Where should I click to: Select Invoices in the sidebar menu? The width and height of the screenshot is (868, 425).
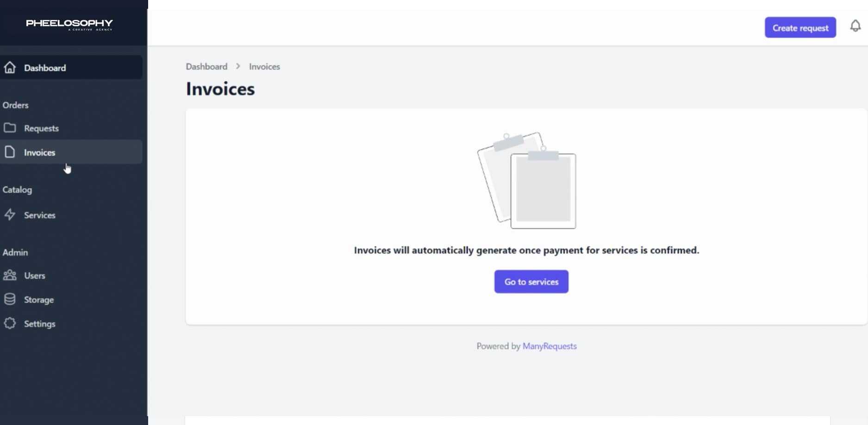[x=40, y=152]
